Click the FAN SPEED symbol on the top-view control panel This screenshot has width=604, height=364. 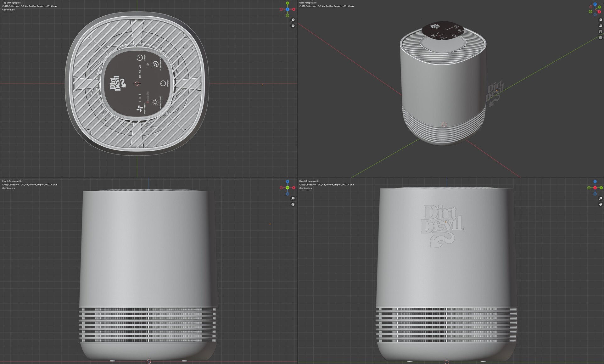(x=139, y=109)
